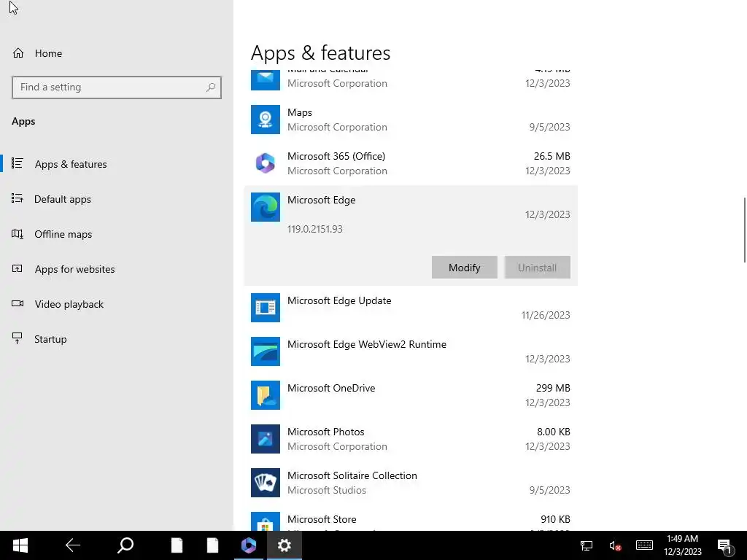The height and width of the screenshot is (560, 747).
Task: Click the Find a setting search box
Action: click(x=117, y=87)
